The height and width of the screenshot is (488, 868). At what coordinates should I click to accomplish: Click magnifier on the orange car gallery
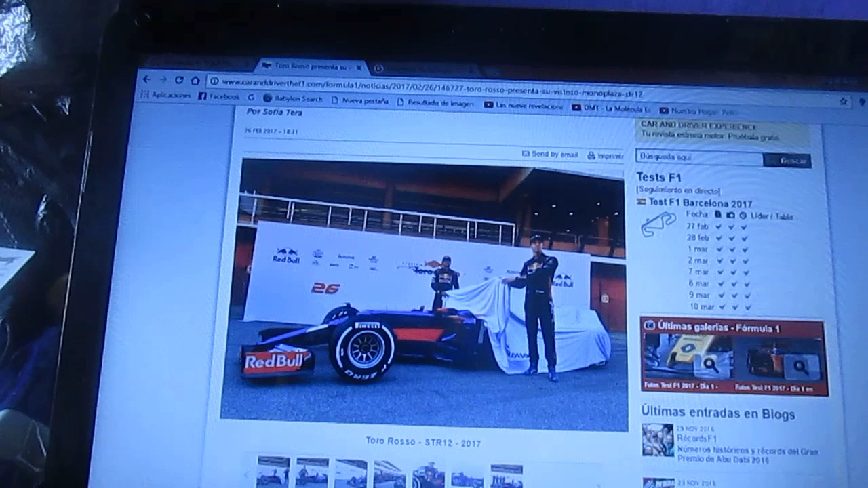801,367
